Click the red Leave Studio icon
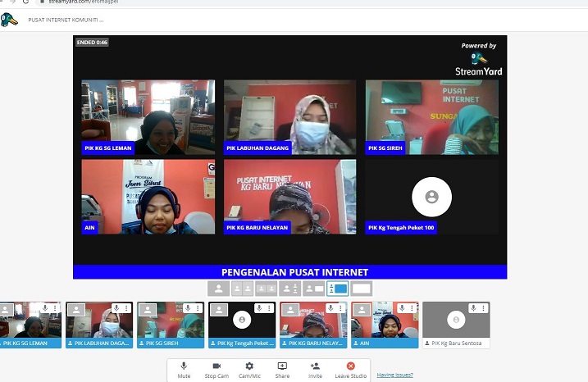 pyautogui.click(x=351, y=366)
